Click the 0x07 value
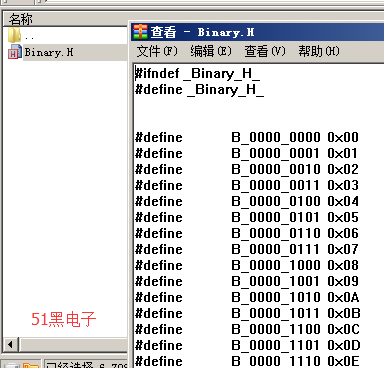 (343, 249)
